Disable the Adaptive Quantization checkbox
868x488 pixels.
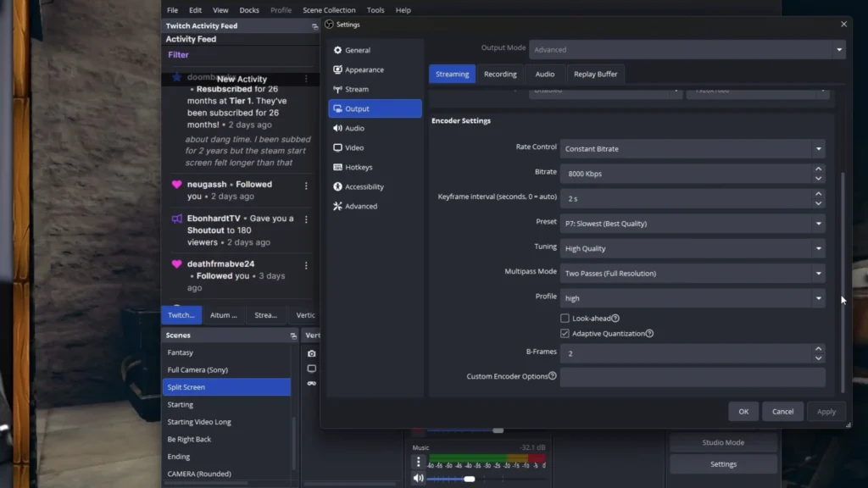coord(565,334)
